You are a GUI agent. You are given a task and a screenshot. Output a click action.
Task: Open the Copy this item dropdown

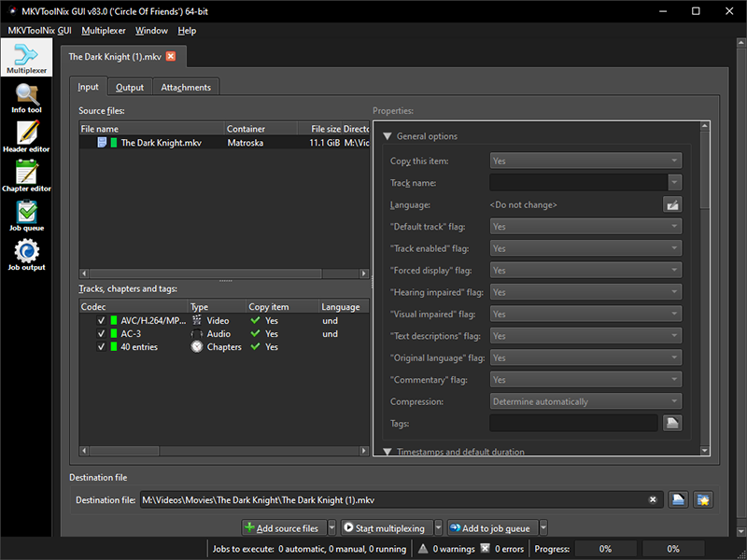click(585, 161)
